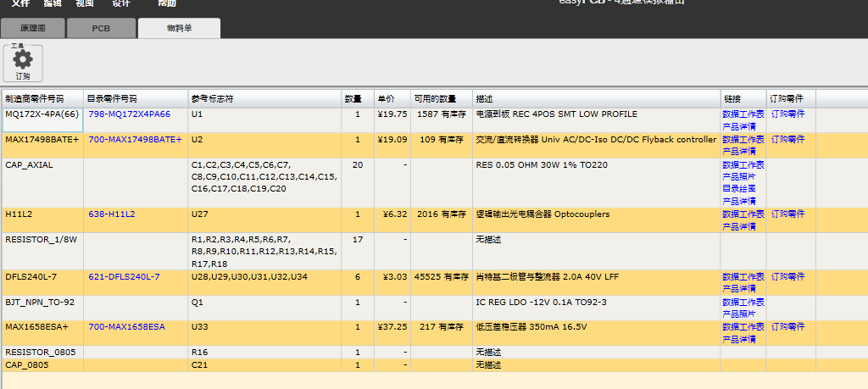
Task: Select the MAX1658ESA+ manufacturer part cell
Action: pos(43,333)
